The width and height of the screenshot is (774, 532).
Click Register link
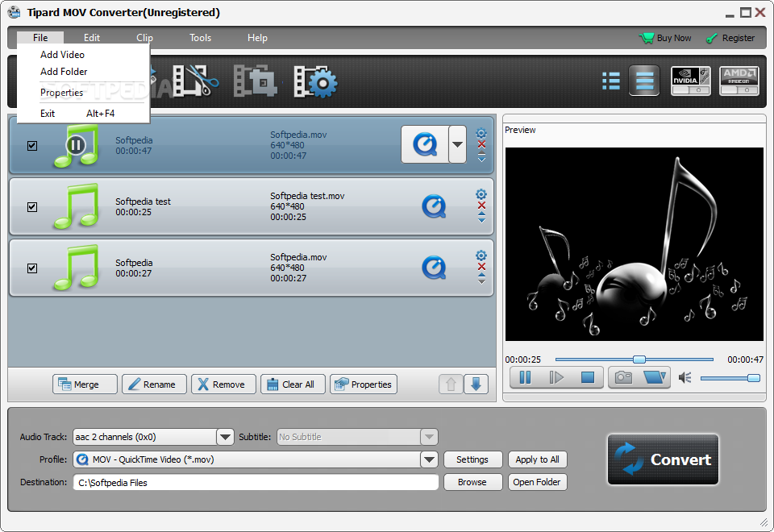730,38
